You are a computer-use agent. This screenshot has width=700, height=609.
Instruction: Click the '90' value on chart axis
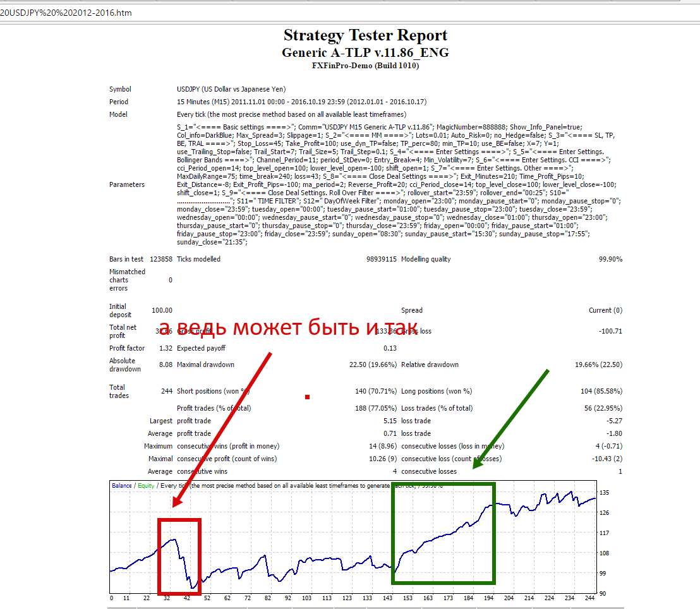[603, 593]
